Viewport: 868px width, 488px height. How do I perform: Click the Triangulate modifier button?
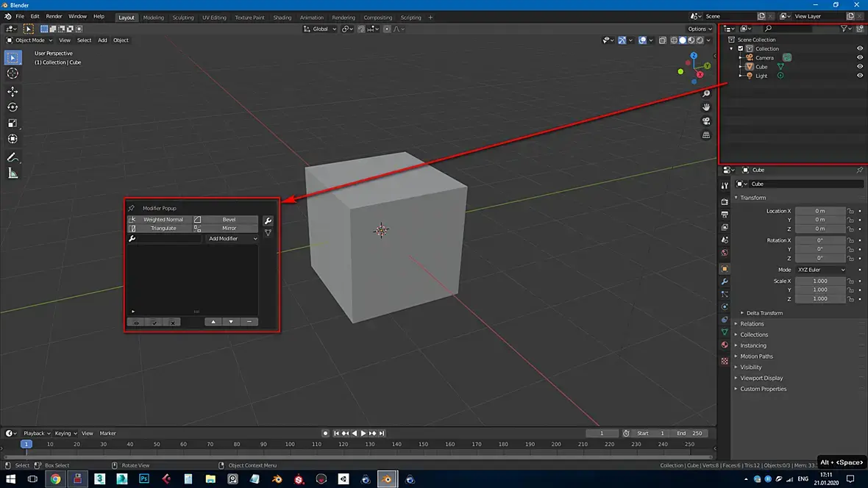point(163,229)
